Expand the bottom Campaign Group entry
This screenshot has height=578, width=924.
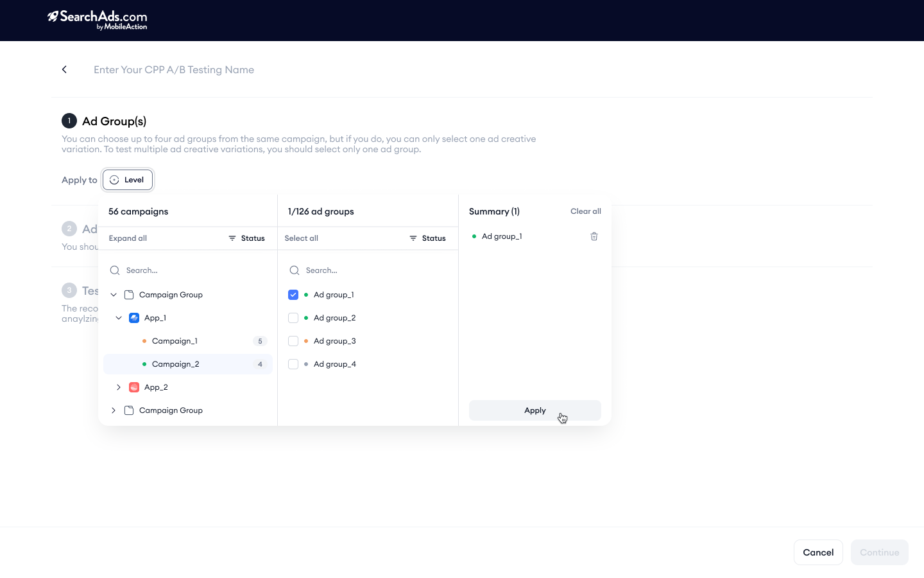click(113, 410)
